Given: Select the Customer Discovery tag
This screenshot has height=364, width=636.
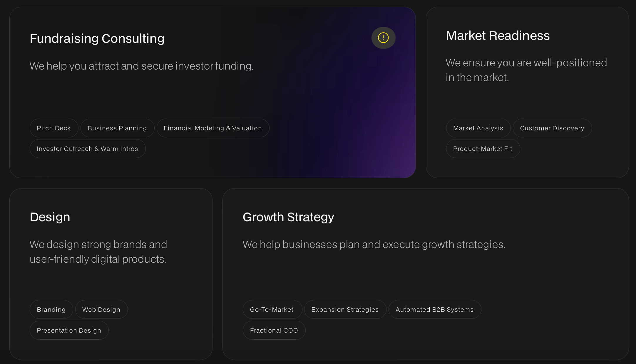Looking at the screenshot, I should point(552,128).
